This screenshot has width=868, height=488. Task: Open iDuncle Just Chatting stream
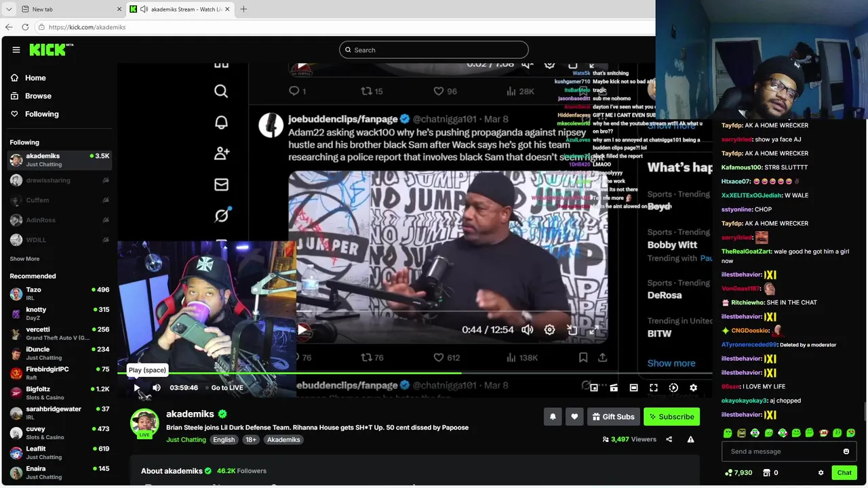pos(60,353)
